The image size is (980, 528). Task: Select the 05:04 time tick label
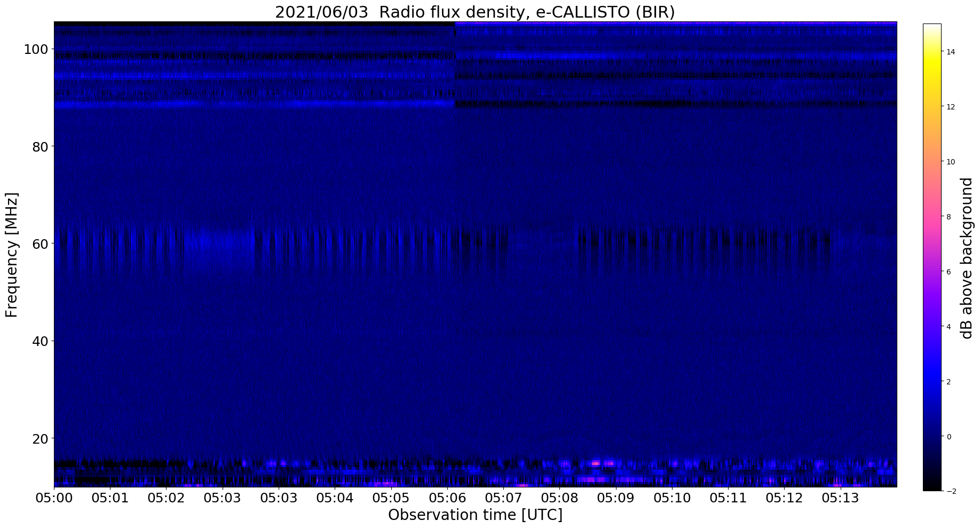point(335,499)
